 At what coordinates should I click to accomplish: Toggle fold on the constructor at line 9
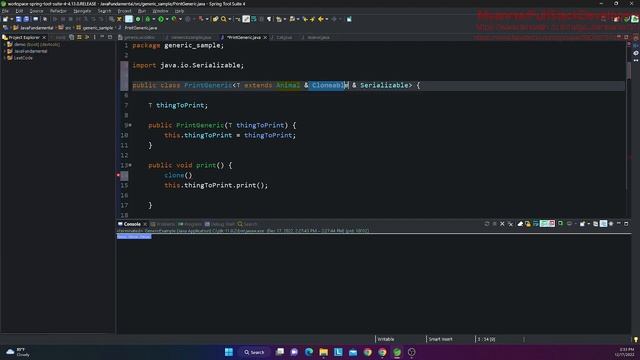130,125
